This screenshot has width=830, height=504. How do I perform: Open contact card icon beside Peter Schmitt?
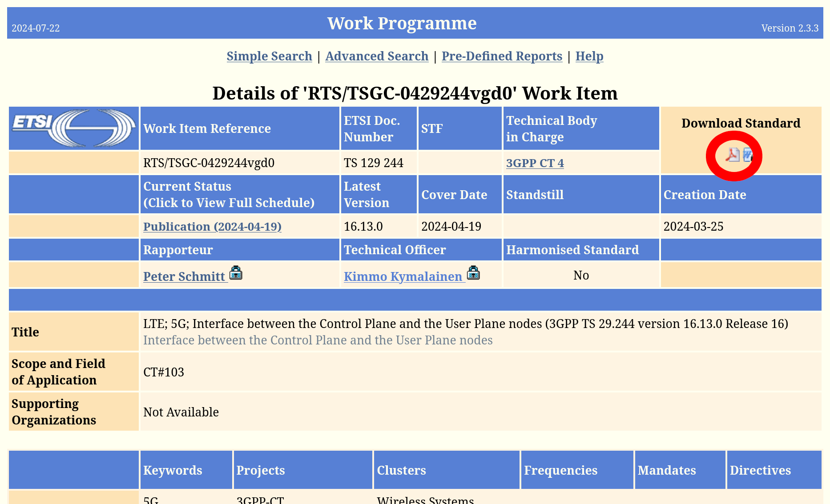click(x=236, y=272)
